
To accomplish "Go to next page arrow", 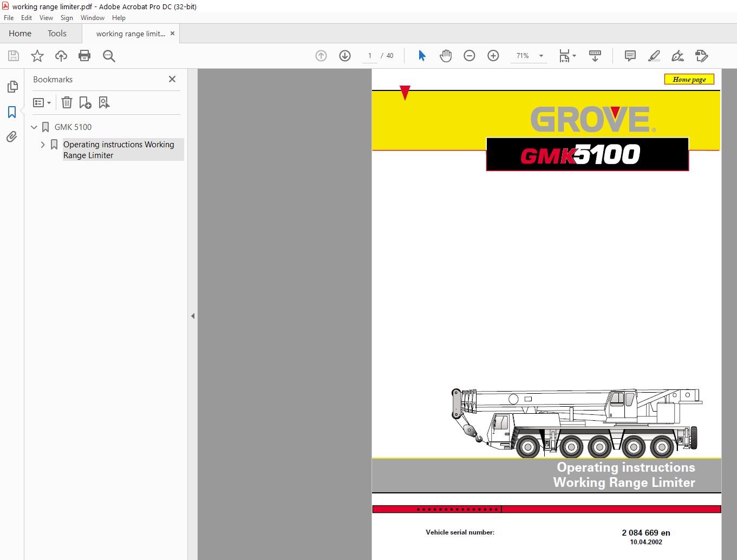I will (x=345, y=56).
